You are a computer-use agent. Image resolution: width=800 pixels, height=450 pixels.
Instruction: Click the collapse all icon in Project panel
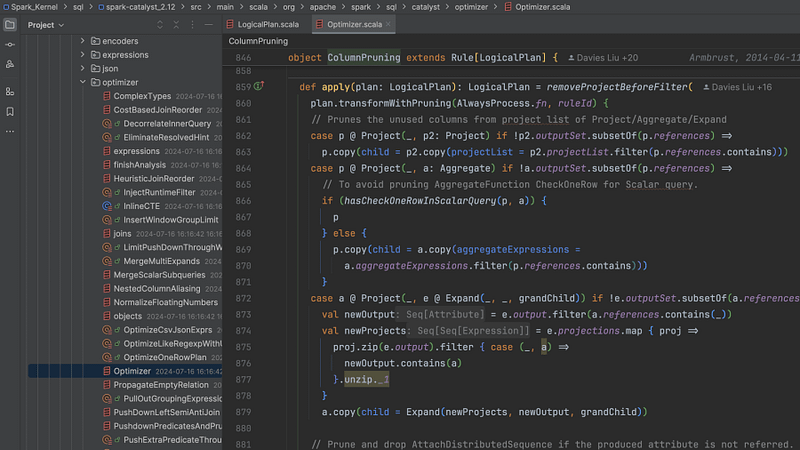pyautogui.click(x=176, y=24)
